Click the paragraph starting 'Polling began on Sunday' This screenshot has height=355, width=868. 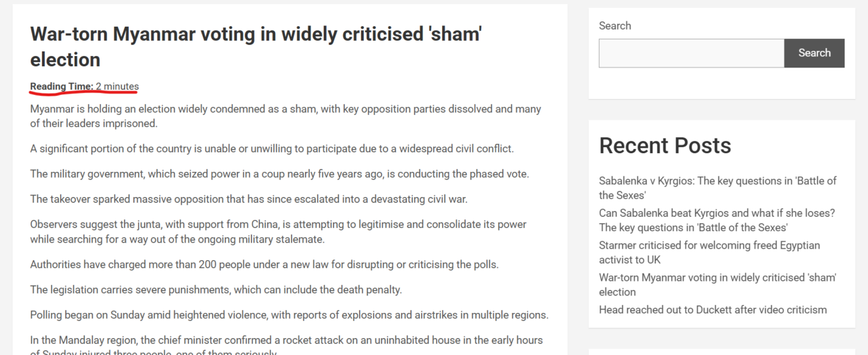tap(289, 315)
